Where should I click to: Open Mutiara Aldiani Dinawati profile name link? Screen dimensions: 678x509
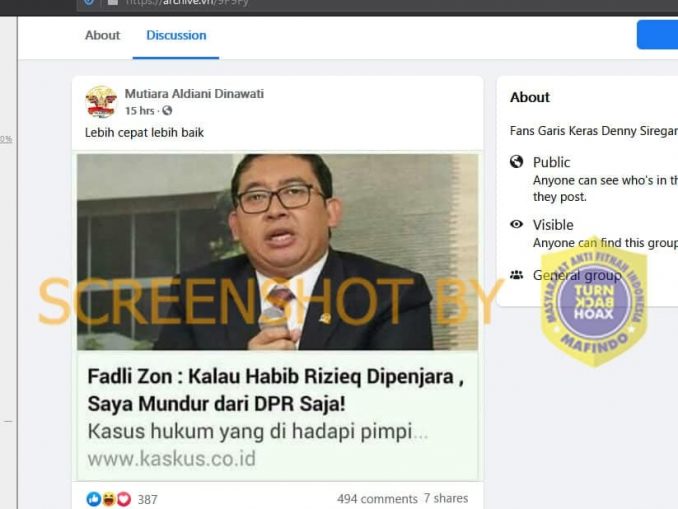pos(194,93)
